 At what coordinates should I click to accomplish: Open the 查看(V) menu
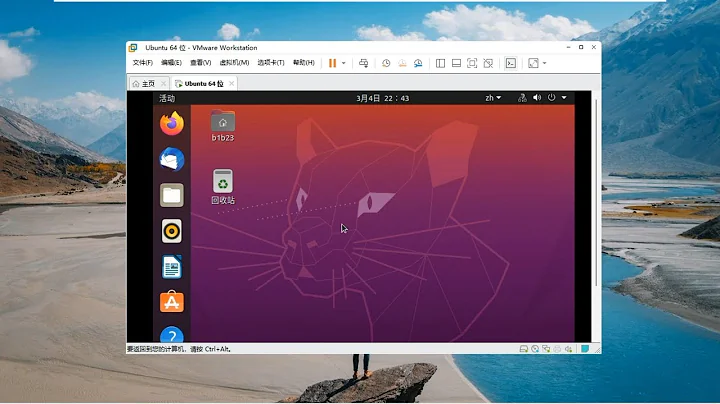(201, 63)
